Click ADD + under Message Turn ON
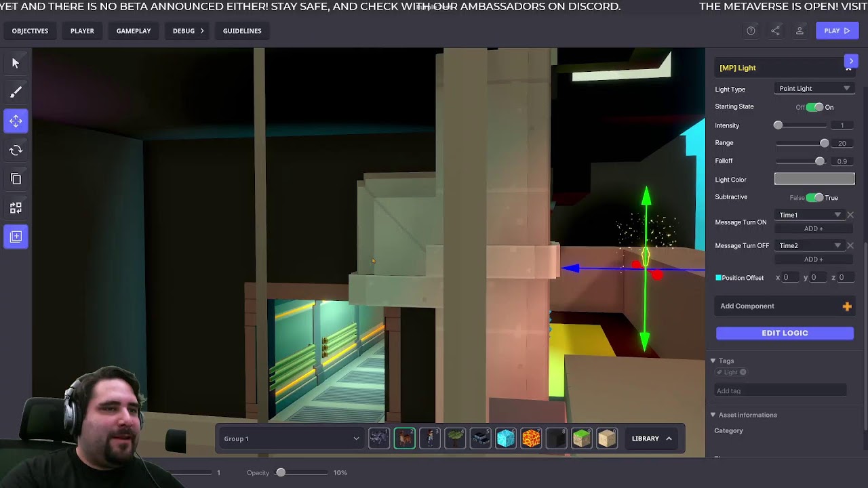 (x=813, y=229)
